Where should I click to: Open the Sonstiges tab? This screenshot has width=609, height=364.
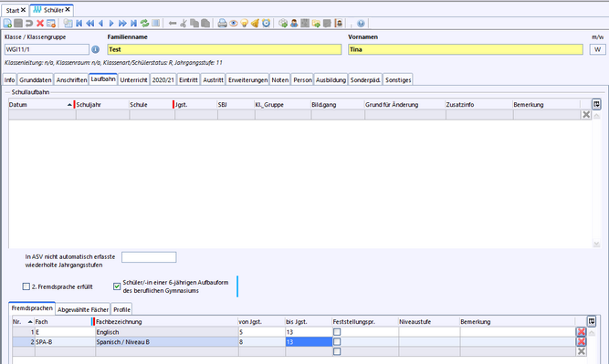tap(398, 80)
